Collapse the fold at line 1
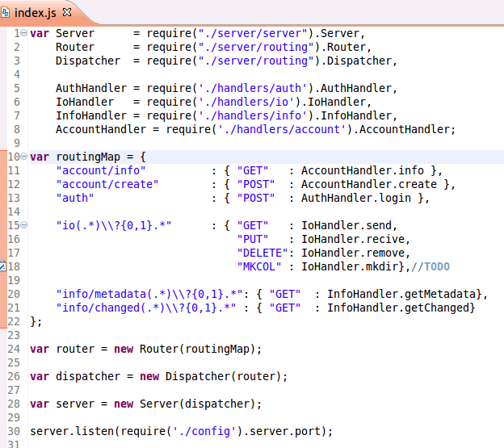The height and width of the screenshot is (448, 504). point(26,34)
